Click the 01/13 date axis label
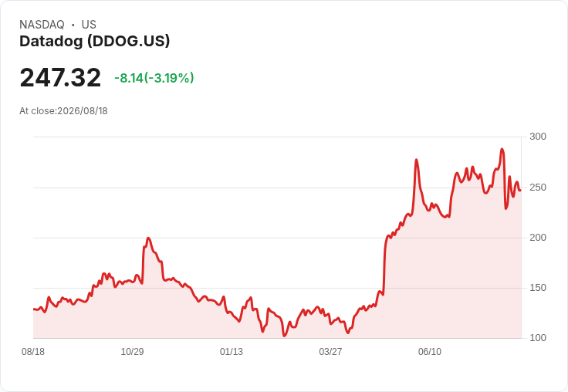The image size is (568, 392). [231, 352]
